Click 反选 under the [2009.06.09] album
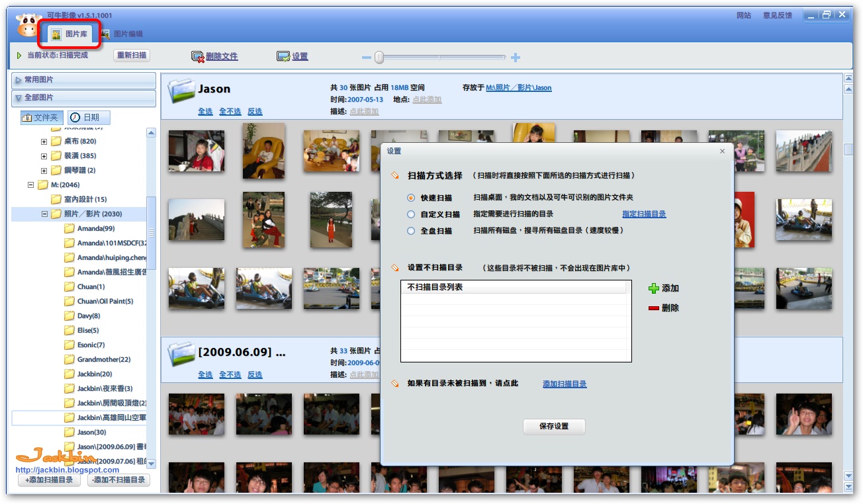The width and height of the screenshot is (863, 504). tap(255, 375)
